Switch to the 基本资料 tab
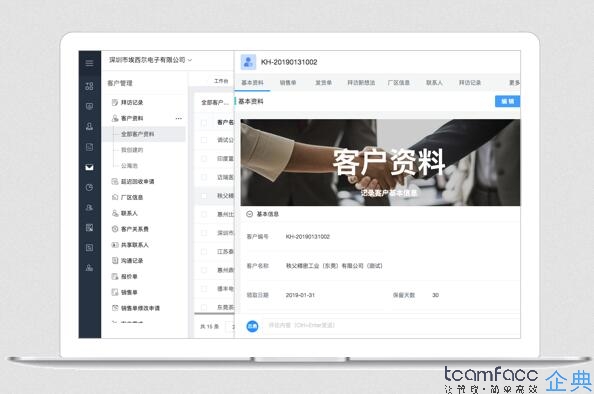594x394 pixels. pyautogui.click(x=252, y=83)
